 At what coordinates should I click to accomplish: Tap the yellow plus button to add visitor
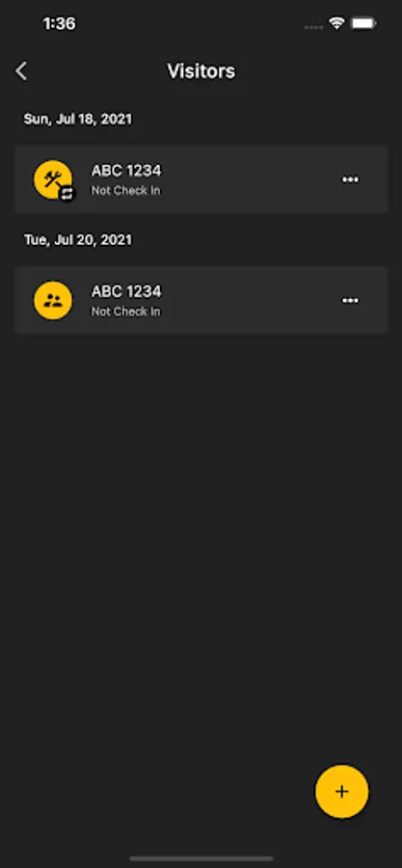coord(341,791)
